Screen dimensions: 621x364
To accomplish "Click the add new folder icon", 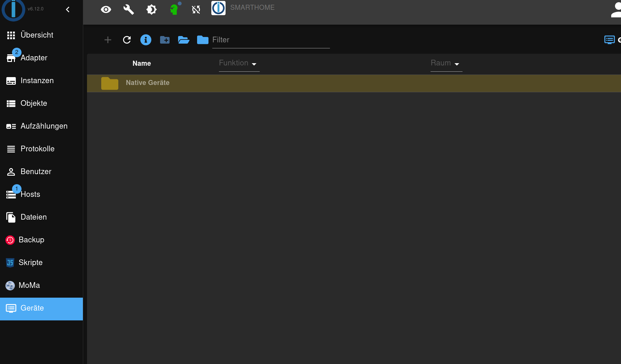I will click(165, 40).
